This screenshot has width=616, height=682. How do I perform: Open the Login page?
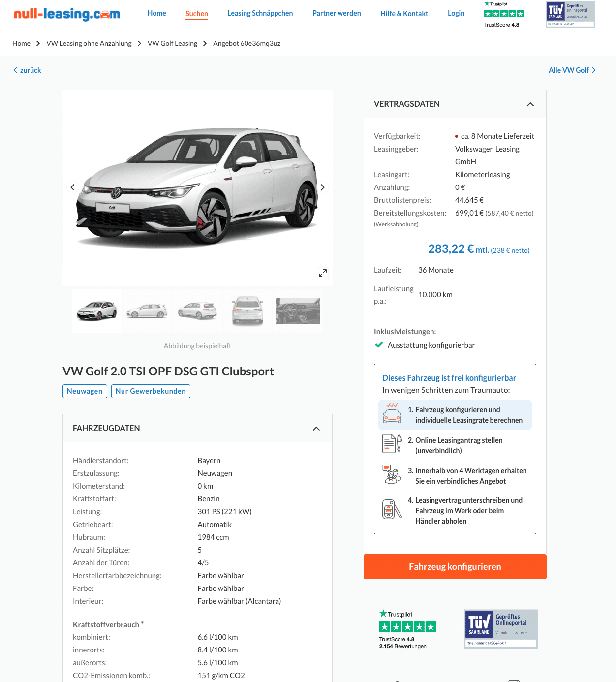pyautogui.click(x=456, y=13)
